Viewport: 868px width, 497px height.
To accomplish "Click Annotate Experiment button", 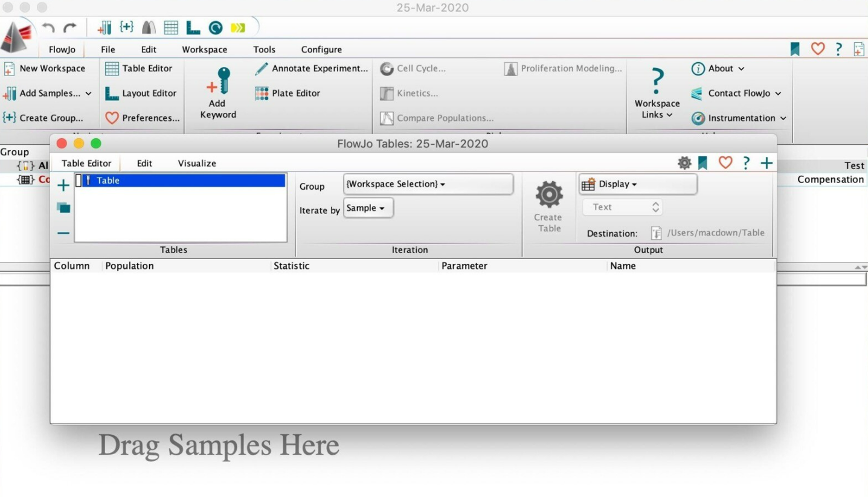I will pos(311,68).
